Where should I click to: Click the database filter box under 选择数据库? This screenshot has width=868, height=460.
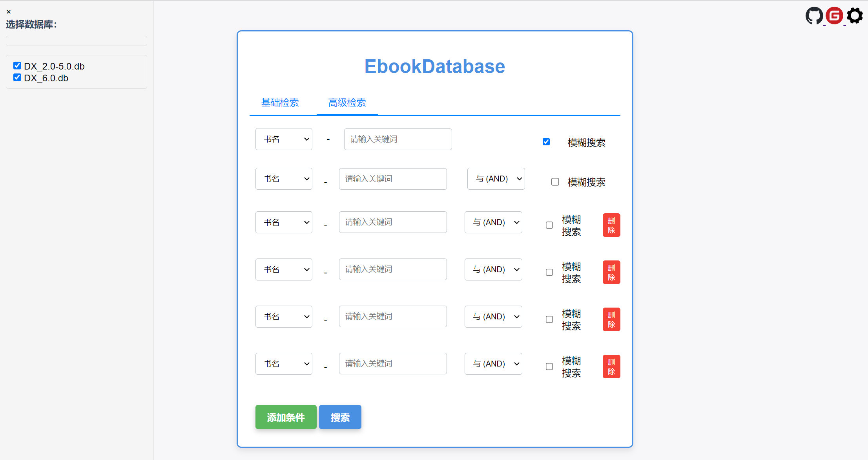tap(77, 41)
